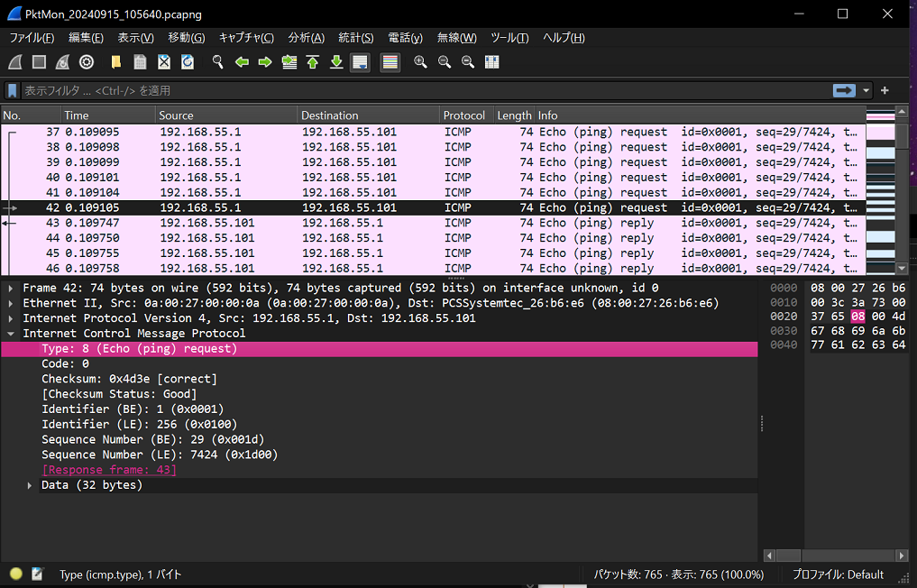Jump to the first packet

click(313, 62)
